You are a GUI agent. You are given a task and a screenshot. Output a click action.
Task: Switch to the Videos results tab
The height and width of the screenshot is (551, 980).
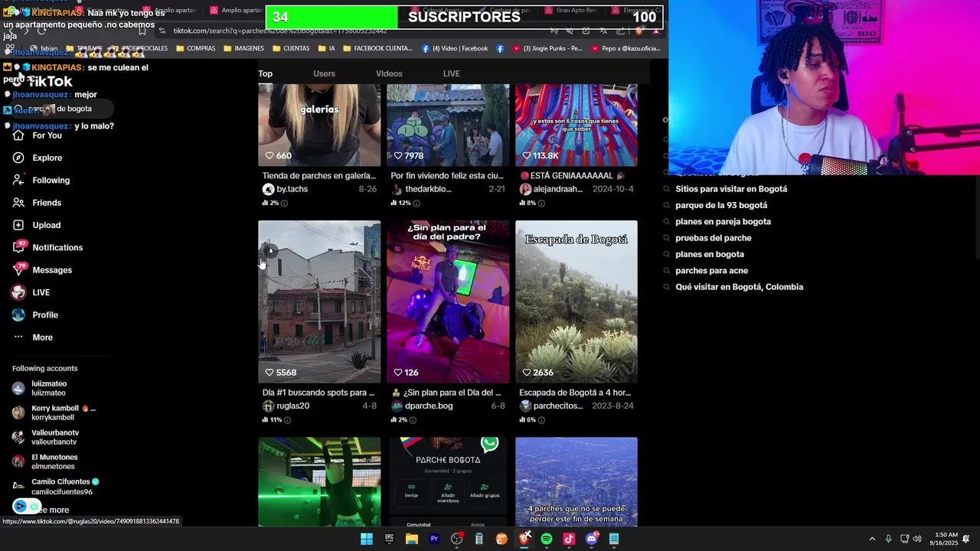[x=389, y=73]
